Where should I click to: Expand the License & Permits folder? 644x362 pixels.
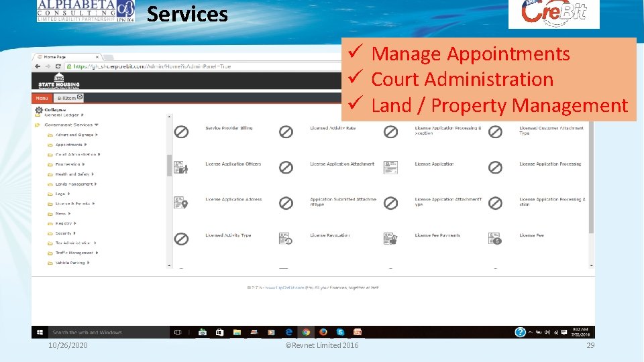94,204
